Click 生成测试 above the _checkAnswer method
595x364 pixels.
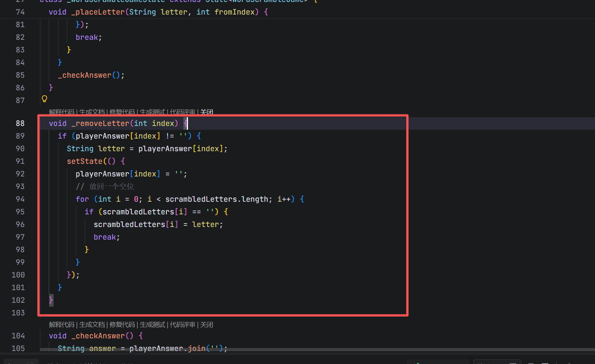pyautogui.click(x=152, y=325)
